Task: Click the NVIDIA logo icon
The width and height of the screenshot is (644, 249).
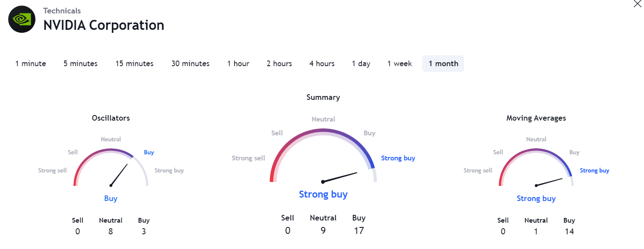Action: tap(22, 19)
